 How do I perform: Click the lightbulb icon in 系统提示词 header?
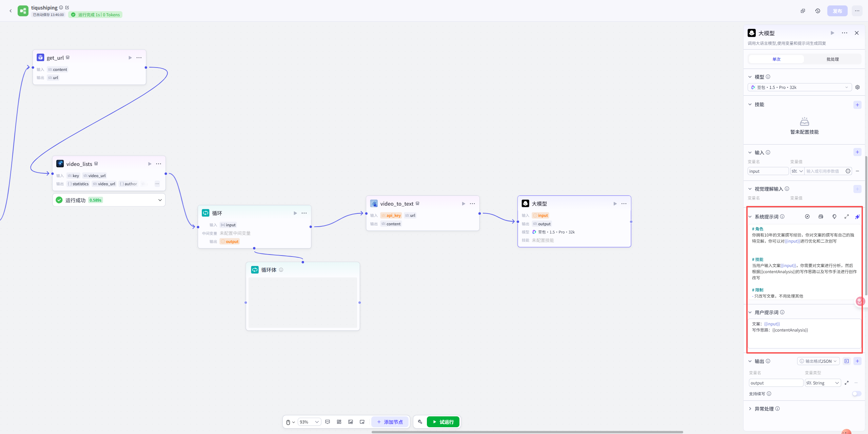(834, 216)
